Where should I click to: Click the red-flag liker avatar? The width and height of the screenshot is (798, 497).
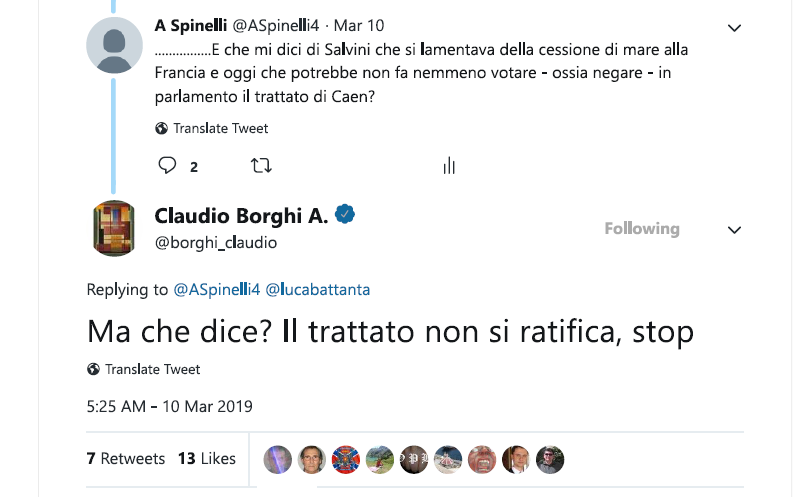[x=345, y=459]
